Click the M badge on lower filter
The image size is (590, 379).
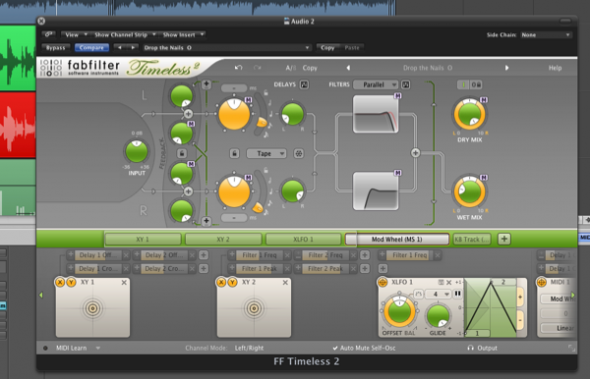coord(397,173)
